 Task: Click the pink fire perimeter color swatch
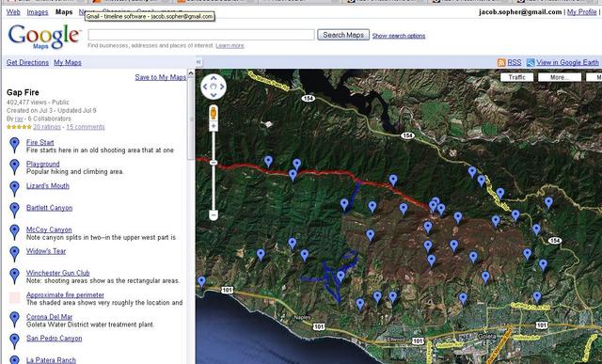(x=15, y=297)
